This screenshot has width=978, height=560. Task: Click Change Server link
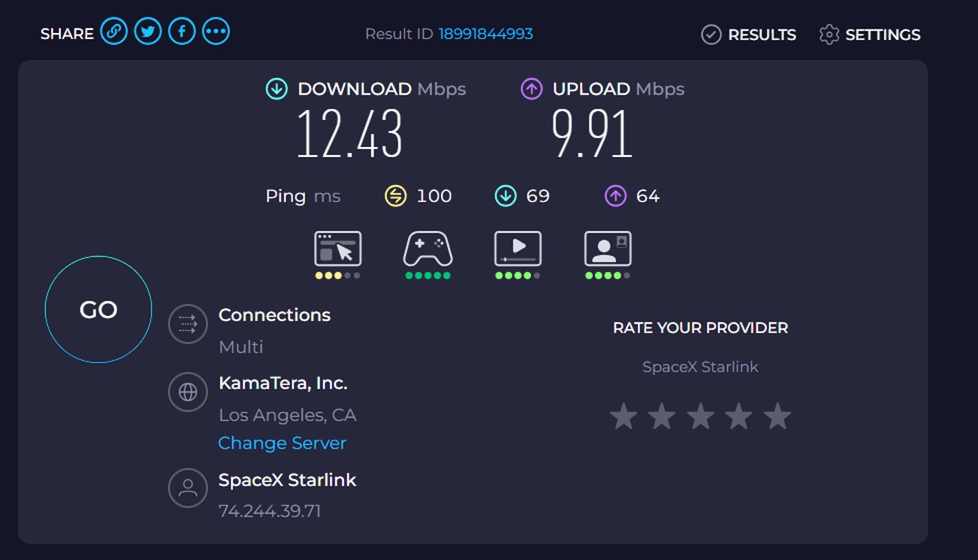coord(282,443)
